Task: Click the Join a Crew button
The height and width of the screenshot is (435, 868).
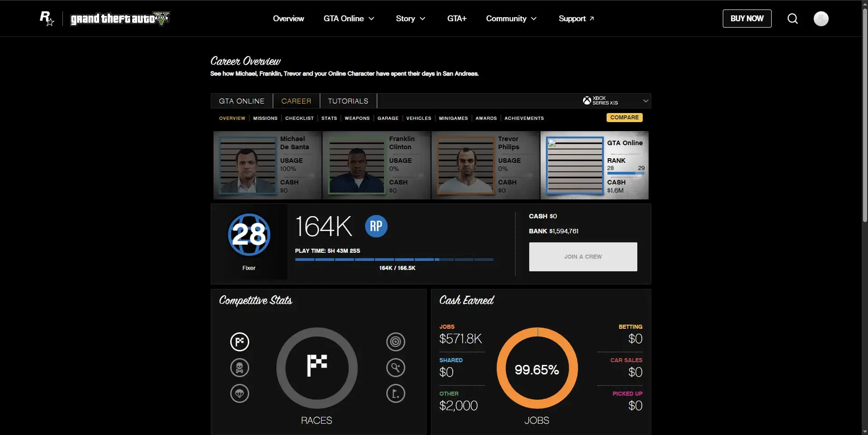Action: (583, 257)
